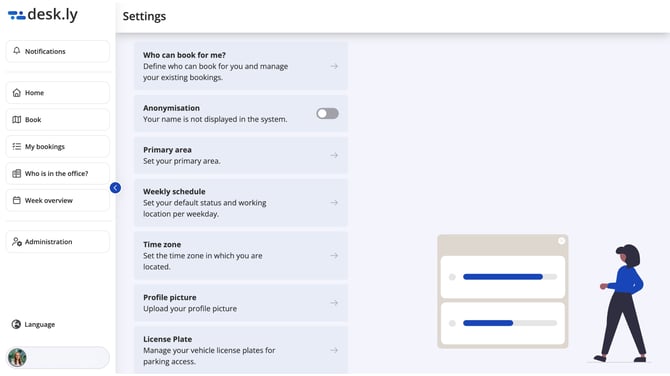Viewport: 670px width, 376px height.
Task: Open Administration in the sidebar
Action: [58, 242]
